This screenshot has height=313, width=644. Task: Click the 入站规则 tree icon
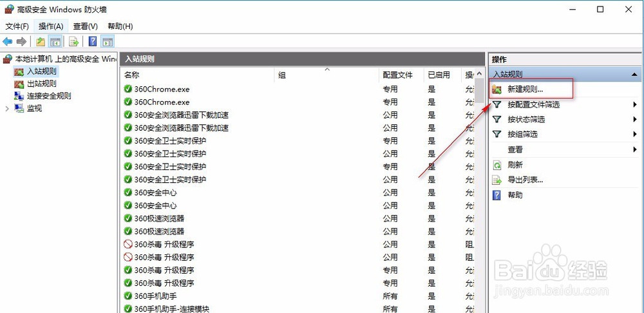(19, 71)
